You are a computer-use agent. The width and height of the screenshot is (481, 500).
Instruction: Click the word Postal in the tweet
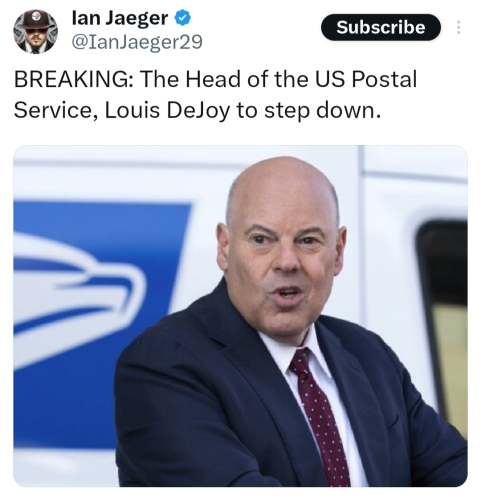[x=384, y=79]
